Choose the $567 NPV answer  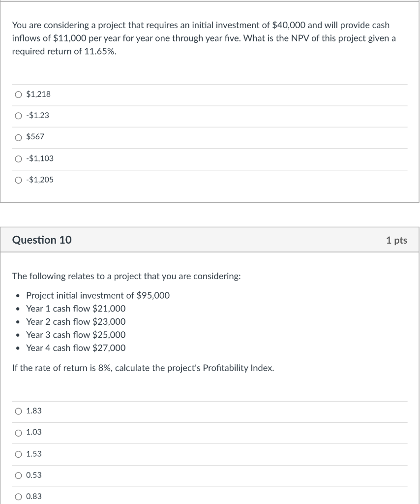pyautogui.click(x=18, y=137)
